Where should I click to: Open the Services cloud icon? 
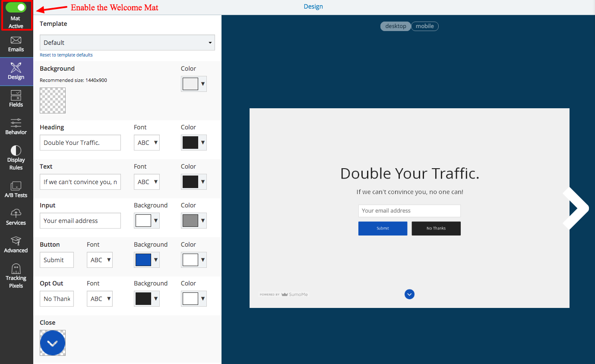16,213
